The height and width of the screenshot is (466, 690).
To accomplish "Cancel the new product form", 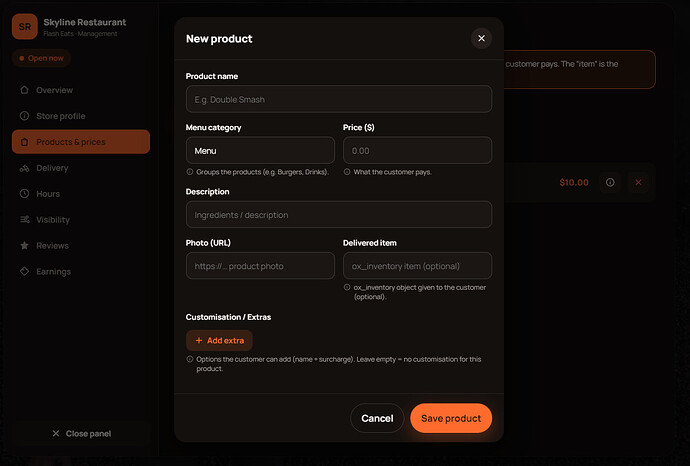I will pyautogui.click(x=377, y=418).
